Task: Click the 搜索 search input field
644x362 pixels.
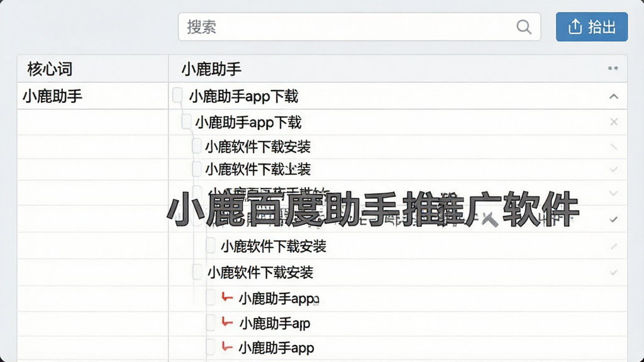Action: coord(359,26)
